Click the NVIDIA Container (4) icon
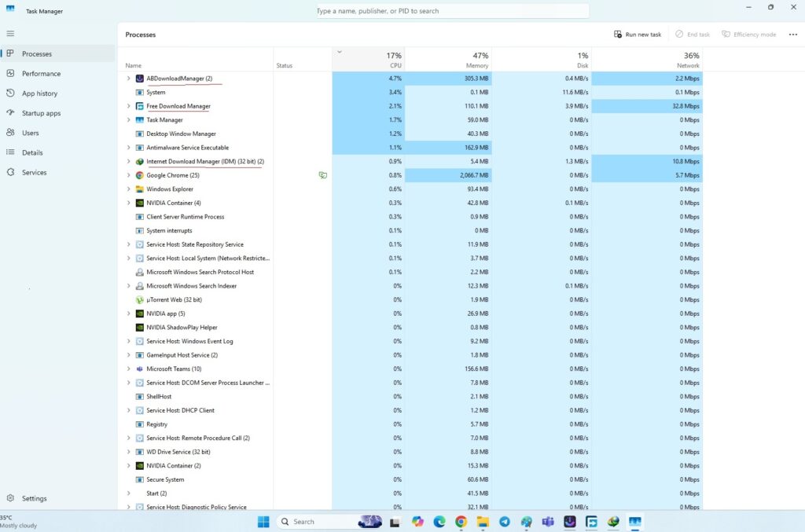This screenshot has height=532, width=805. pos(140,204)
